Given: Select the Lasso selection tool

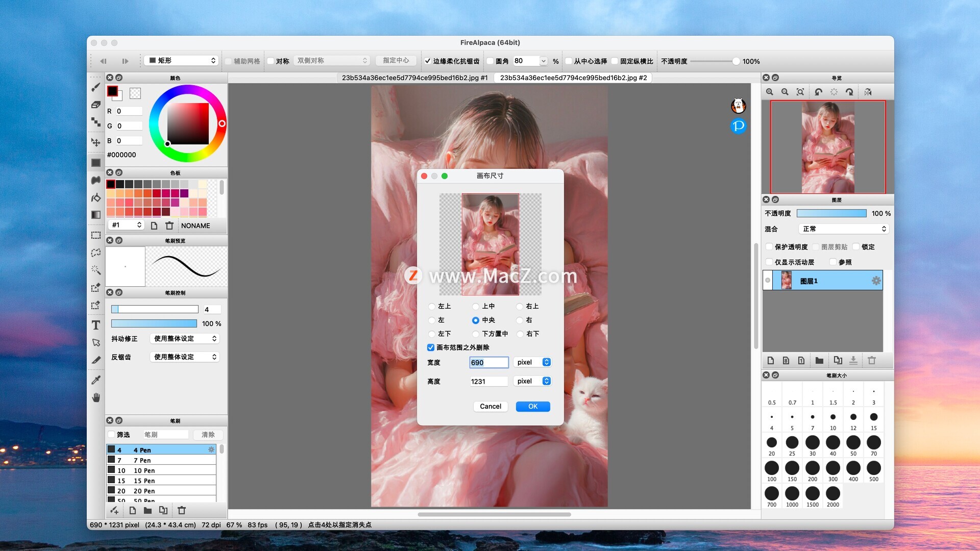Looking at the screenshot, I should (95, 253).
